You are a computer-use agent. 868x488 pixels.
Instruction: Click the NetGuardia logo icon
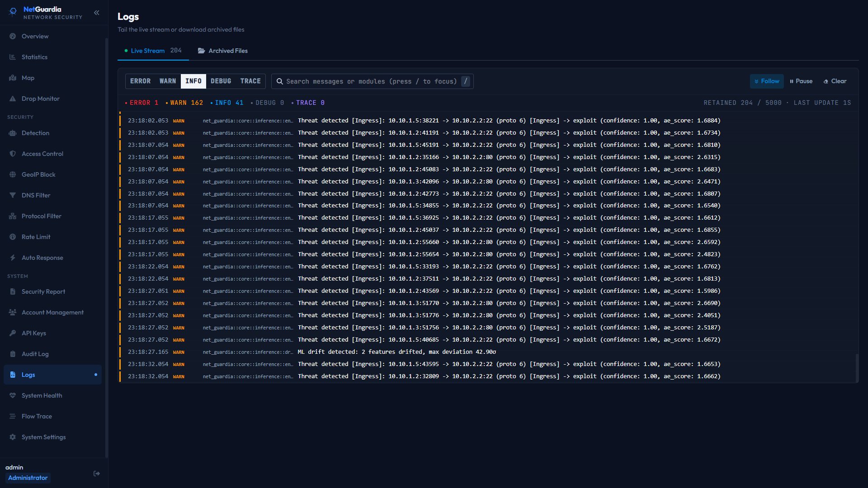pos(13,12)
